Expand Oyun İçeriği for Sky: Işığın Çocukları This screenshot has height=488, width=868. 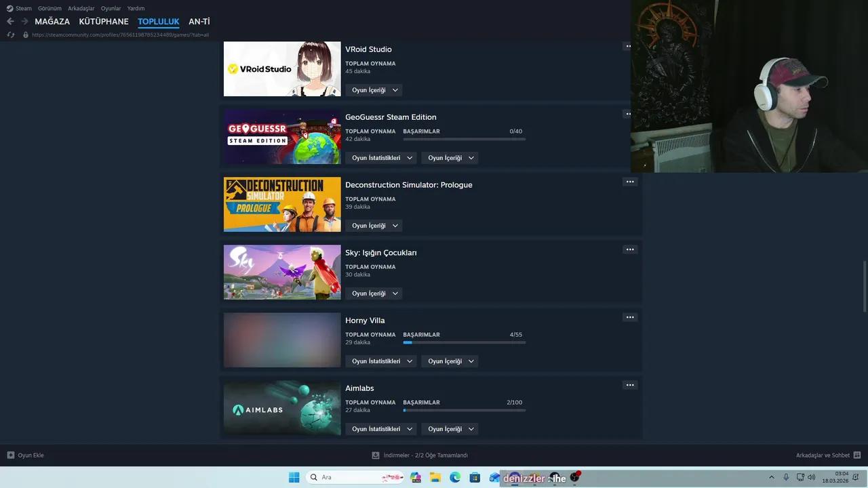374,293
